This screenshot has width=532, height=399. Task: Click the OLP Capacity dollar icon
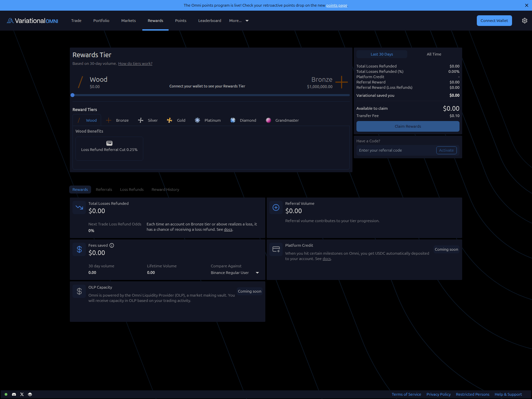[79, 291]
